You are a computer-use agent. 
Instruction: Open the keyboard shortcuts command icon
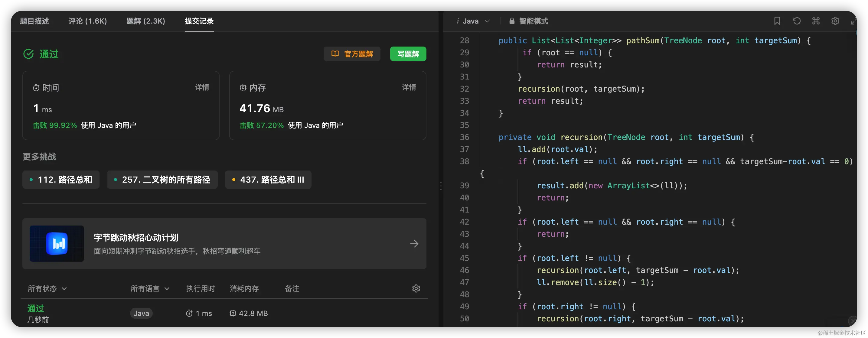[x=816, y=21]
